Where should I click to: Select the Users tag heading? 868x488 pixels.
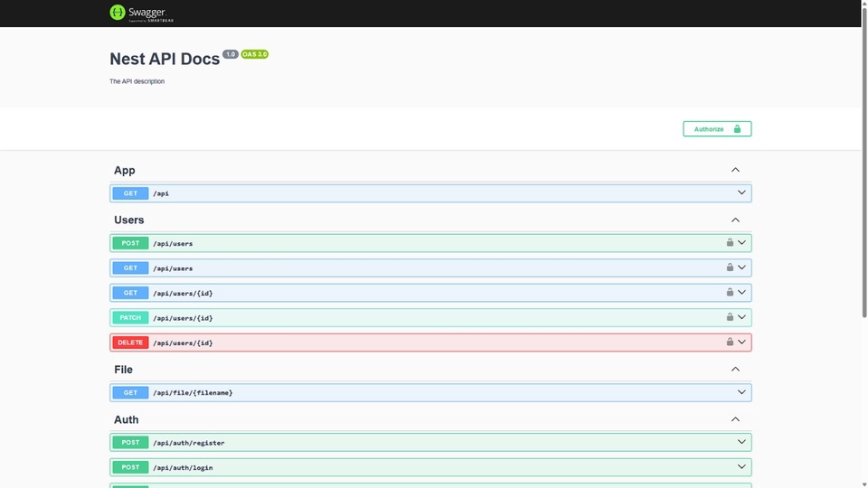[x=129, y=220]
